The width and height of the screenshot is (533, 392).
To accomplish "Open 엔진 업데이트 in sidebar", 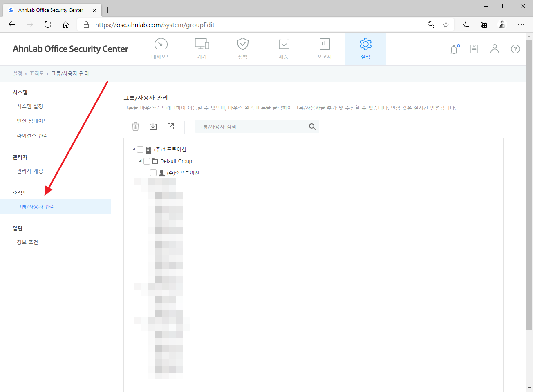I will point(32,121).
